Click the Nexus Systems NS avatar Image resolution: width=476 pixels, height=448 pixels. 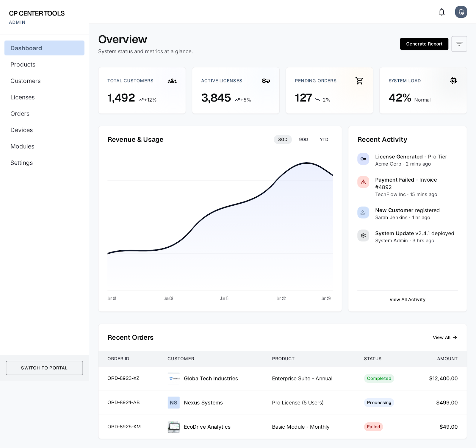pyautogui.click(x=173, y=403)
